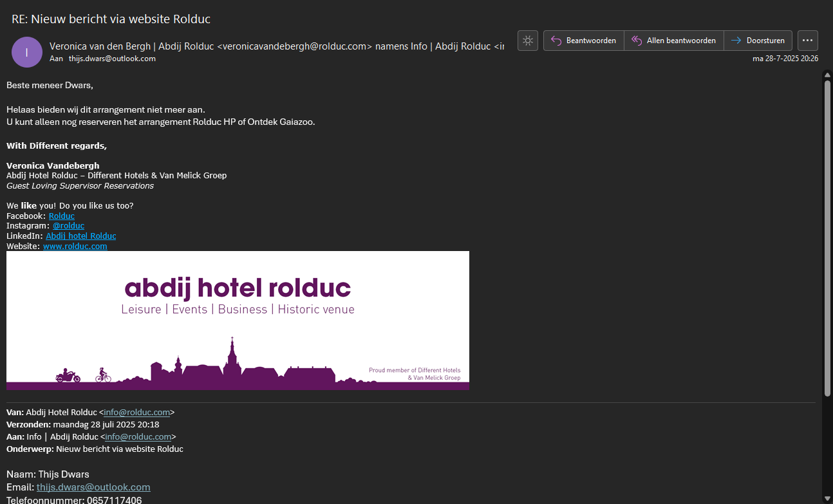Click the scrollbar down arrow
Viewport: 833px width, 504px height.
click(827, 498)
